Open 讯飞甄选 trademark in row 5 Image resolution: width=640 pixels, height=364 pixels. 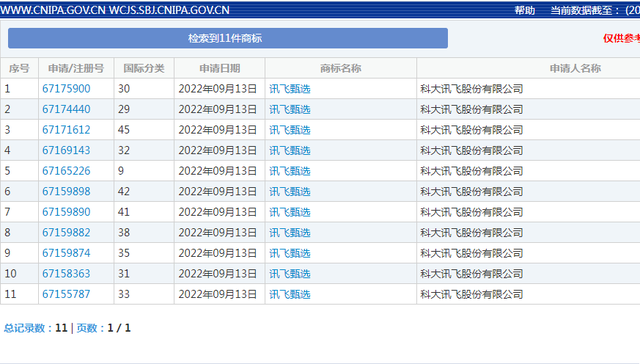(290, 171)
